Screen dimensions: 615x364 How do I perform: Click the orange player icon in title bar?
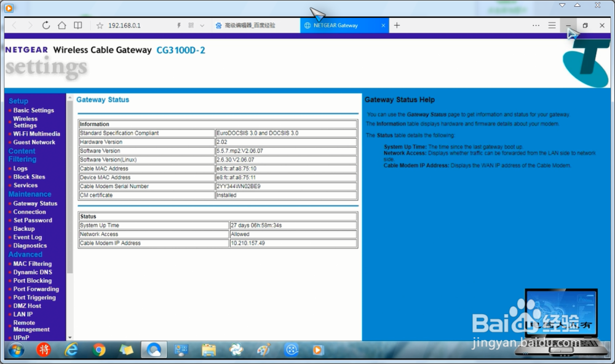tap(9, 7)
